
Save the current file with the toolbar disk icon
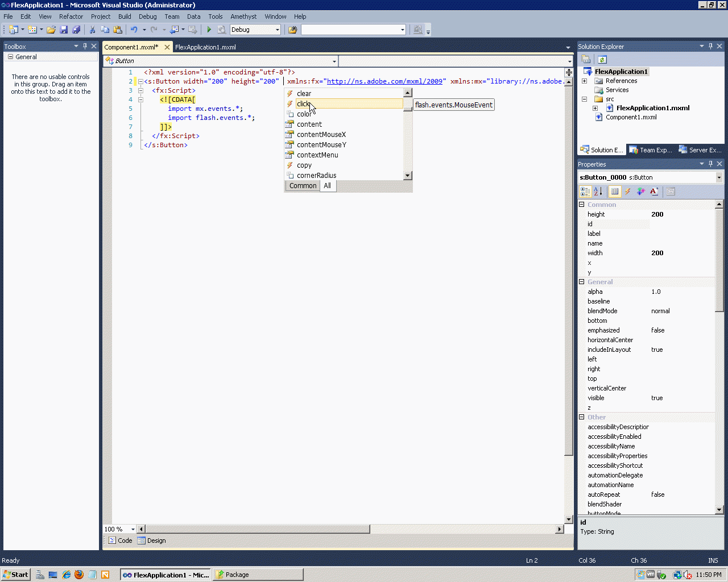[x=64, y=30]
